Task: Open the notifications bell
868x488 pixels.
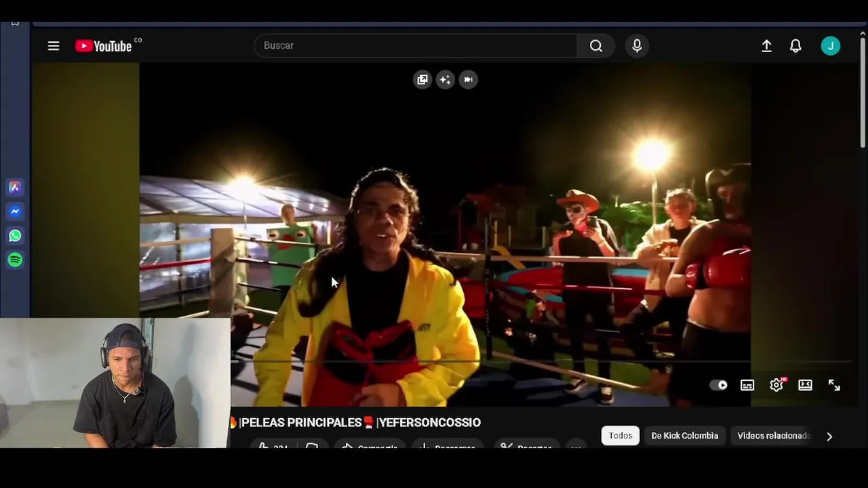Action: [x=795, y=45]
